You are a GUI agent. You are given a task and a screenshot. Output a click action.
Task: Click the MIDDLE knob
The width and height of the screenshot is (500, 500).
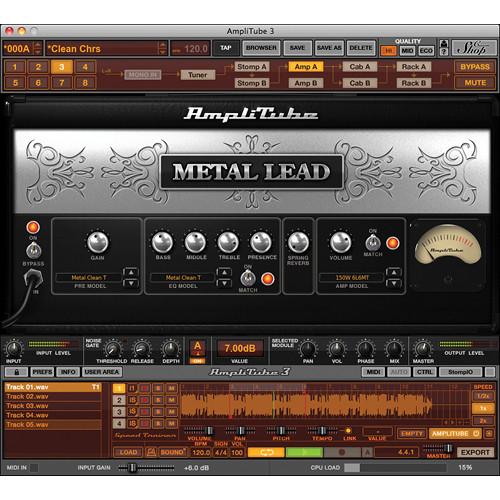[195, 242]
